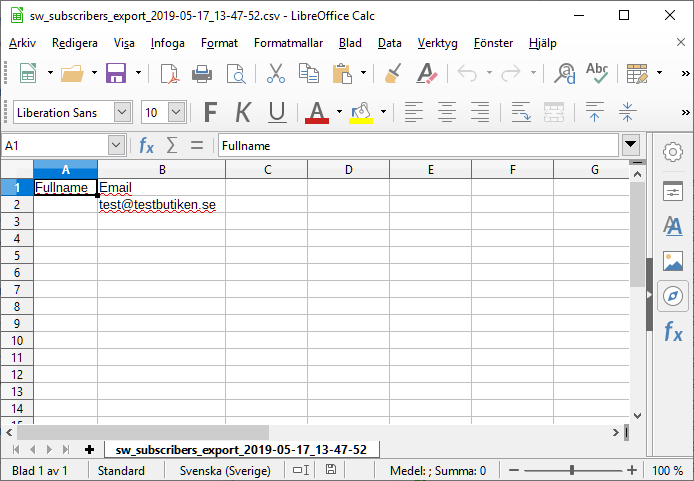Add a new sheet with plus button
Image resolution: width=694 pixels, height=481 pixels.
click(x=89, y=450)
